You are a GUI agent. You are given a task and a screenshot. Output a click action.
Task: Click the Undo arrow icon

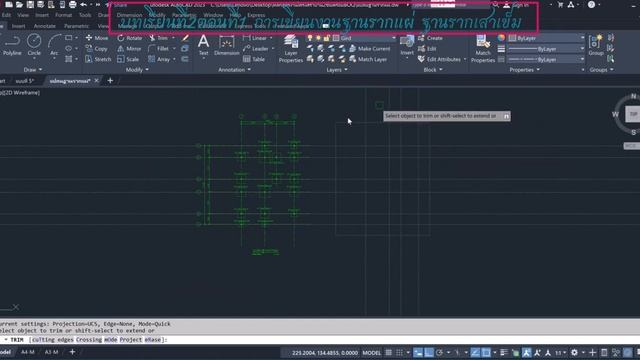click(x=84, y=4)
